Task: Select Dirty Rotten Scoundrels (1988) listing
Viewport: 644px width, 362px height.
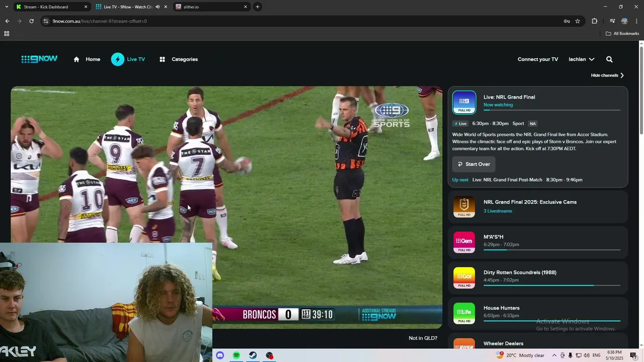Action: tap(538, 278)
